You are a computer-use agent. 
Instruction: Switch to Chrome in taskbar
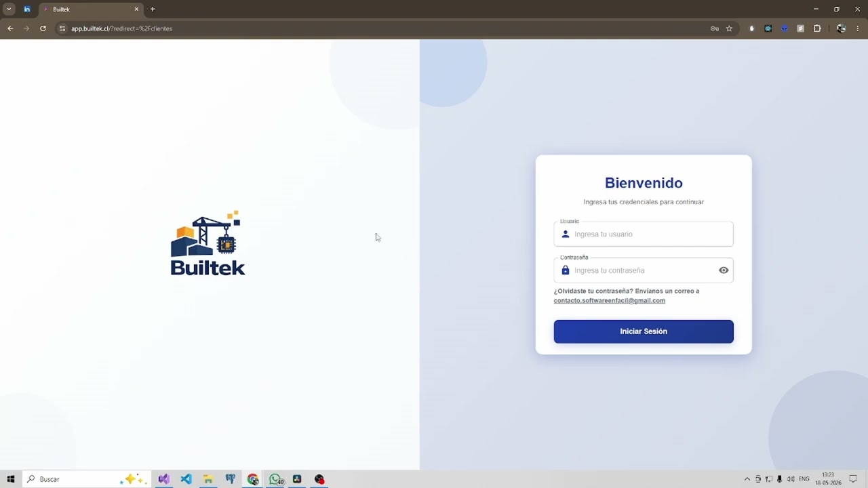coord(253,479)
